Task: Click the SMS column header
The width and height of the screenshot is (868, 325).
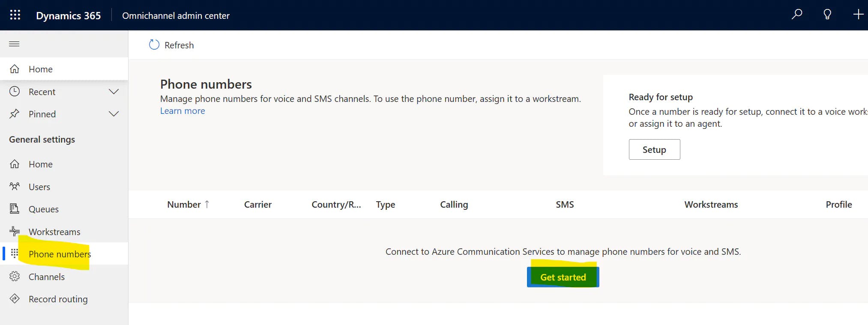Action: click(x=565, y=204)
